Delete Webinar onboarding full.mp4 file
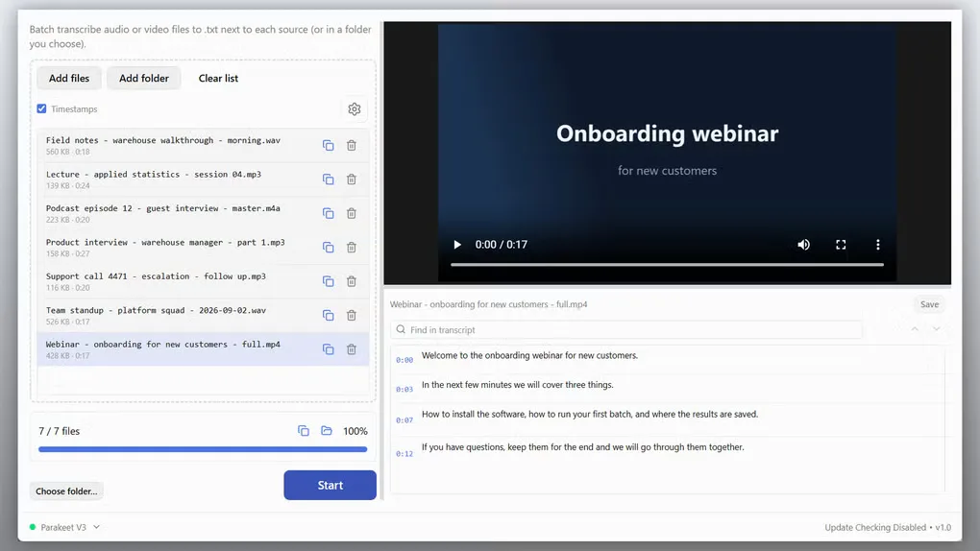This screenshot has height=551, width=980. [352, 349]
